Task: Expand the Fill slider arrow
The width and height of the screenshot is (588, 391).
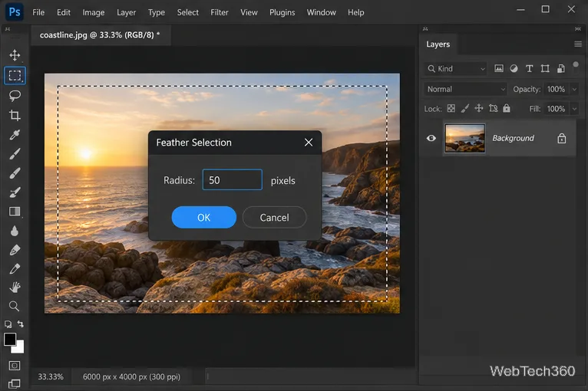Action: pyautogui.click(x=574, y=109)
